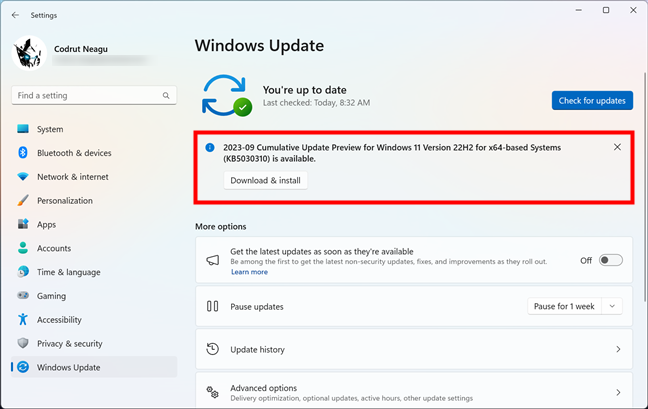Expand Advanced options chevron

pos(618,392)
